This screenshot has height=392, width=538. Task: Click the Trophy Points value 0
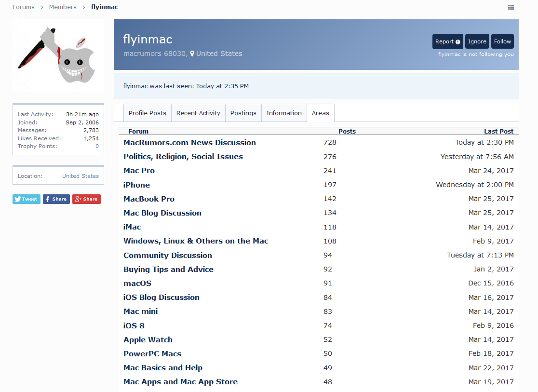(x=97, y=146)
